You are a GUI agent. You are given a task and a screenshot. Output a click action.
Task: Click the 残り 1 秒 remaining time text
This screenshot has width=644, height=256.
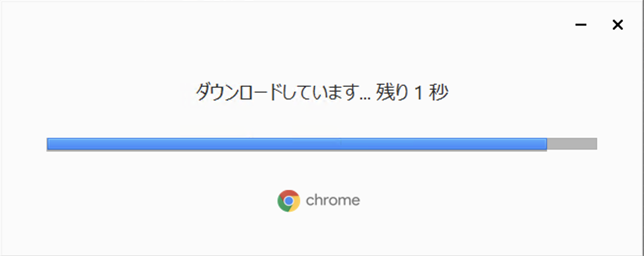(412, 92)
